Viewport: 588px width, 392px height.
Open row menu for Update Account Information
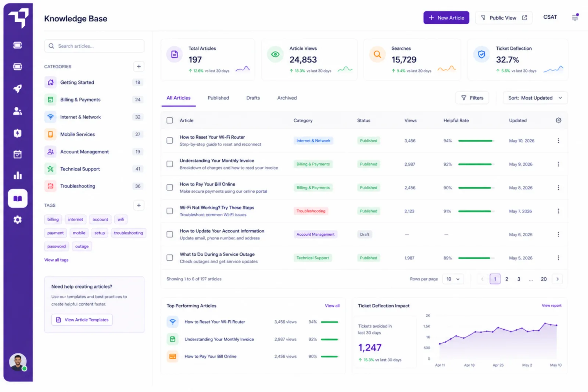558,234
